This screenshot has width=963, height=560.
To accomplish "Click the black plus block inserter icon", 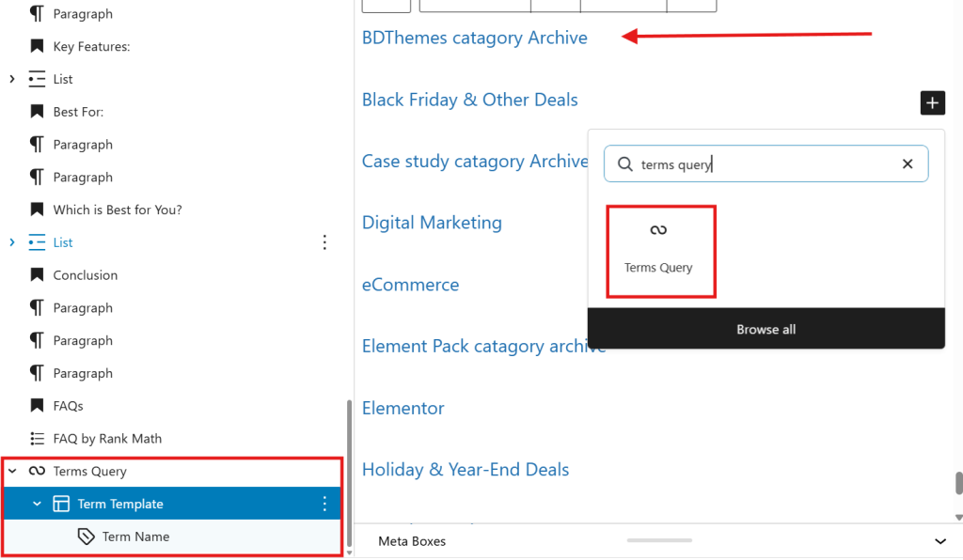I will [932, 102].
